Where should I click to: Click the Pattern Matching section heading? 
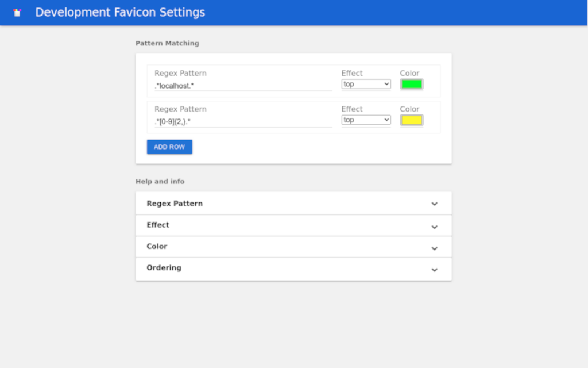click(x=167, y=43)
